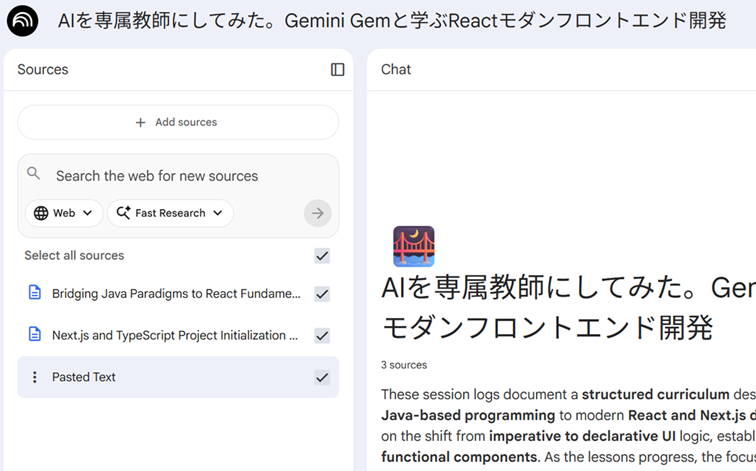The height and width of the screenshot is (471, 756).
Task: Click the bridge emoji notebook icon
Action: tap(413, 246)
